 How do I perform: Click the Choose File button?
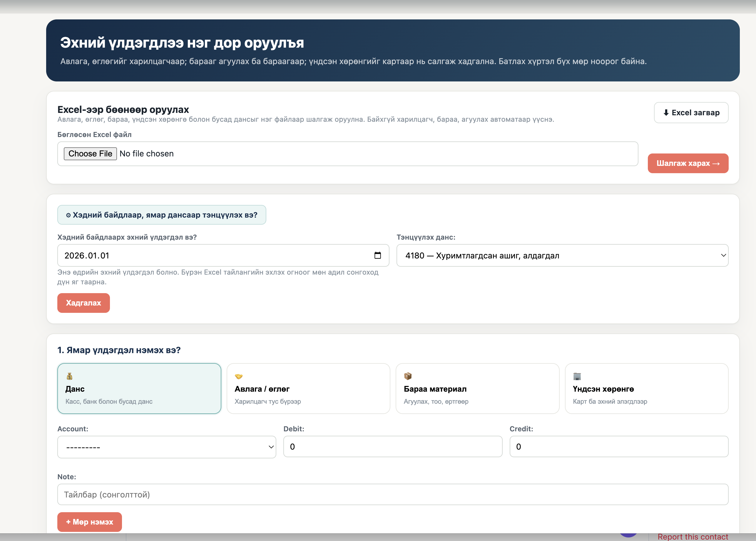90,153
